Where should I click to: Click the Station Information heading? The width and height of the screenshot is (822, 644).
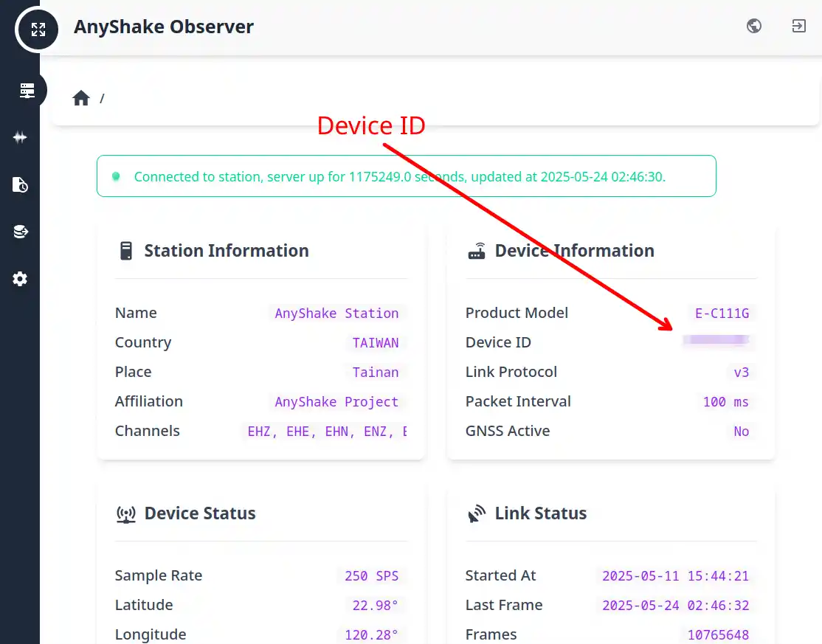tap(227, 251)
